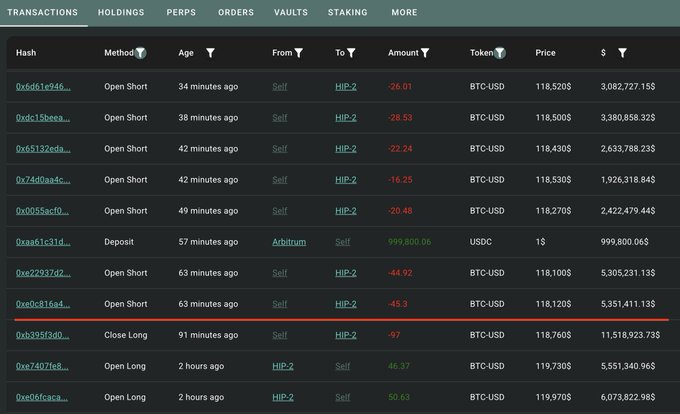Select the Deposit method cell
Image resolution: width=680 pixels, height=414 pixels.
coord(119,242)
